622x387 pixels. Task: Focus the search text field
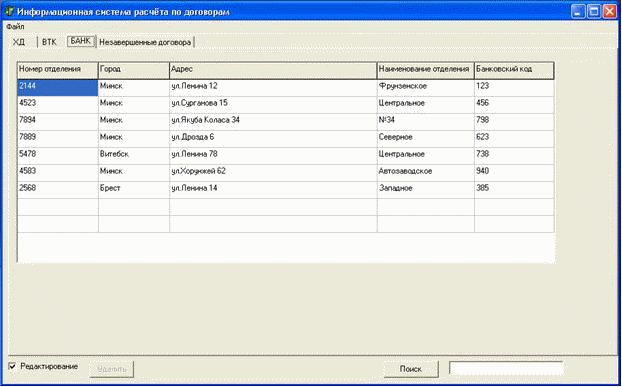(x=506, y=368)
